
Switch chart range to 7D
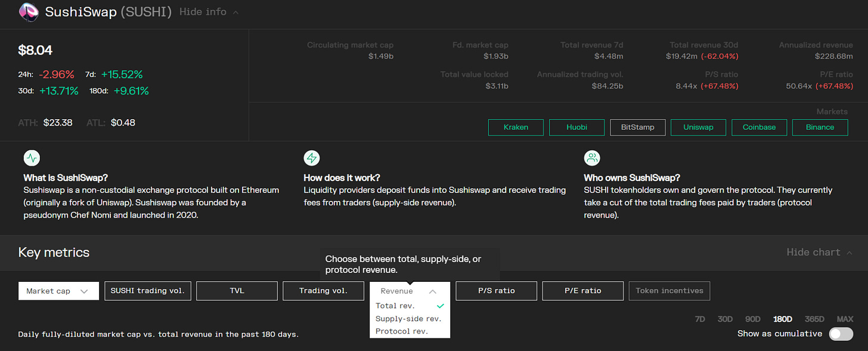(x=700, y=319)
